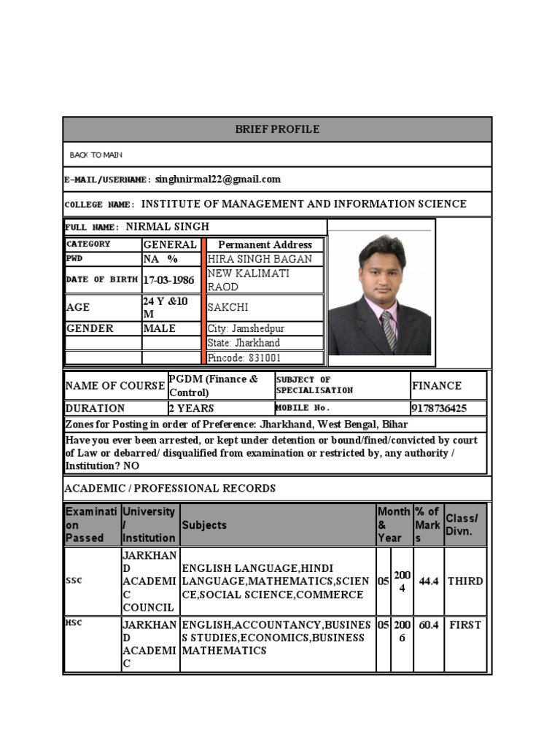560x747 pixels.
Task: Click the E-MAIL/USERNAME label
Action: pos(108,179)
